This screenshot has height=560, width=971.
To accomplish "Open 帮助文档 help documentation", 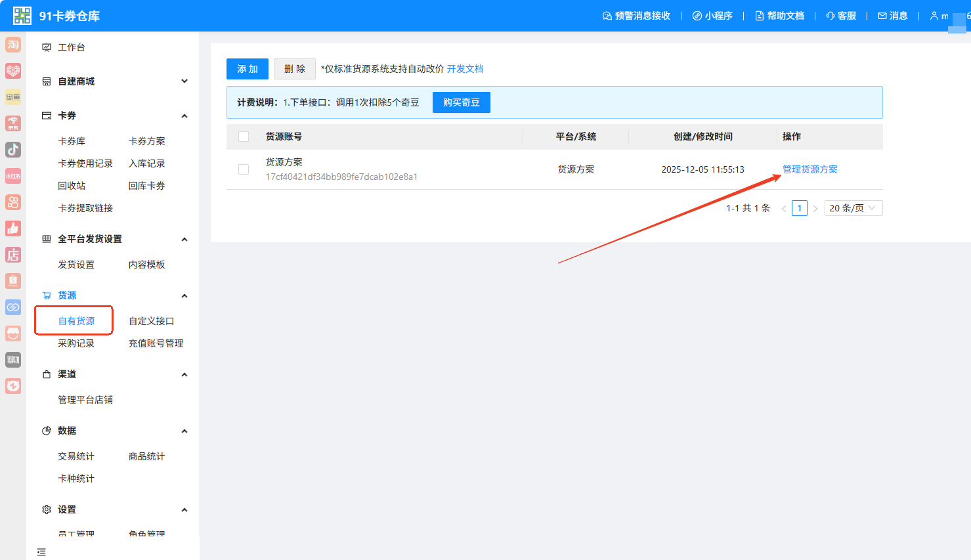I will pos(779,16).
